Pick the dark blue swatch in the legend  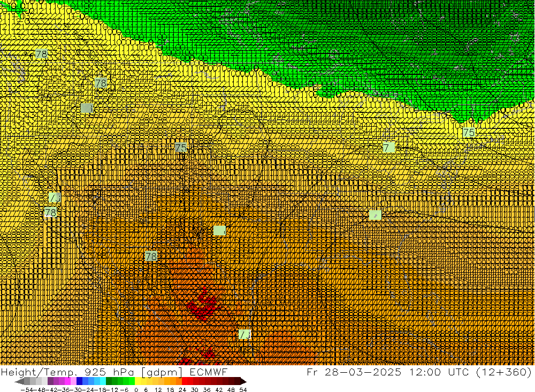pos(79,381)
